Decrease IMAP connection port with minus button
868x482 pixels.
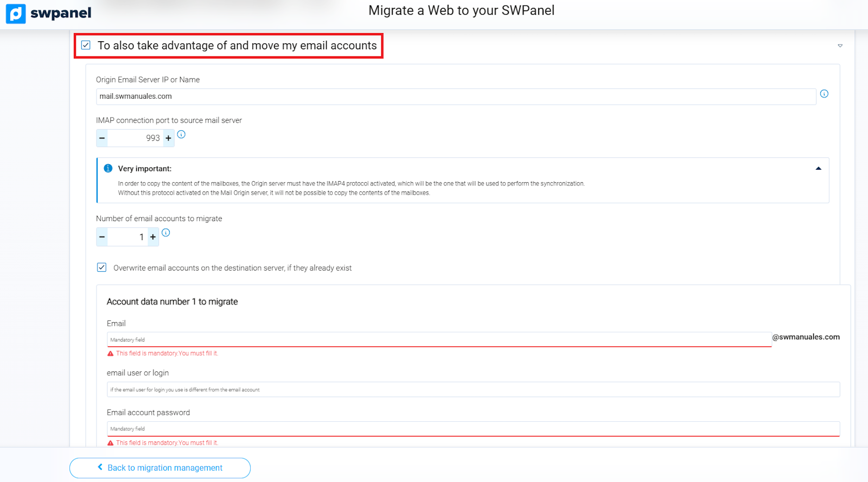[102, 138]
